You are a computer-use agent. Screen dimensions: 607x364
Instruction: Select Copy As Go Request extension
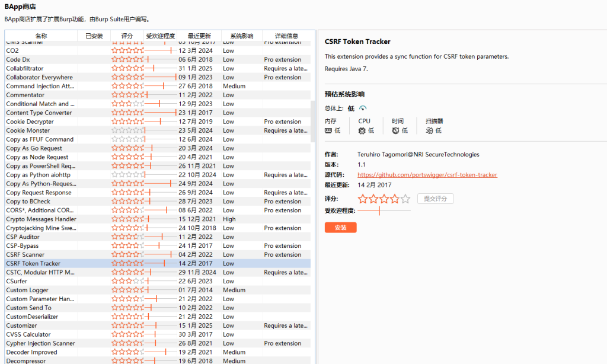click(158, 148)
